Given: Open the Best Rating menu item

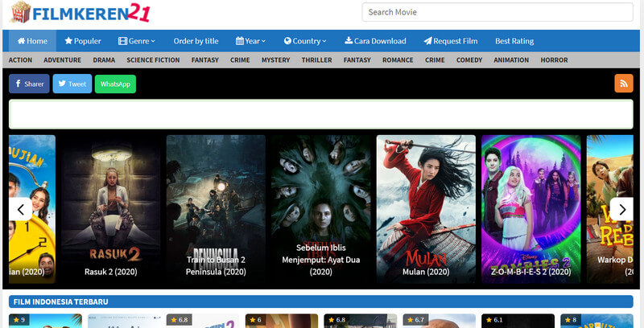Looking at the screenshot, I should [x=514, y=41].
